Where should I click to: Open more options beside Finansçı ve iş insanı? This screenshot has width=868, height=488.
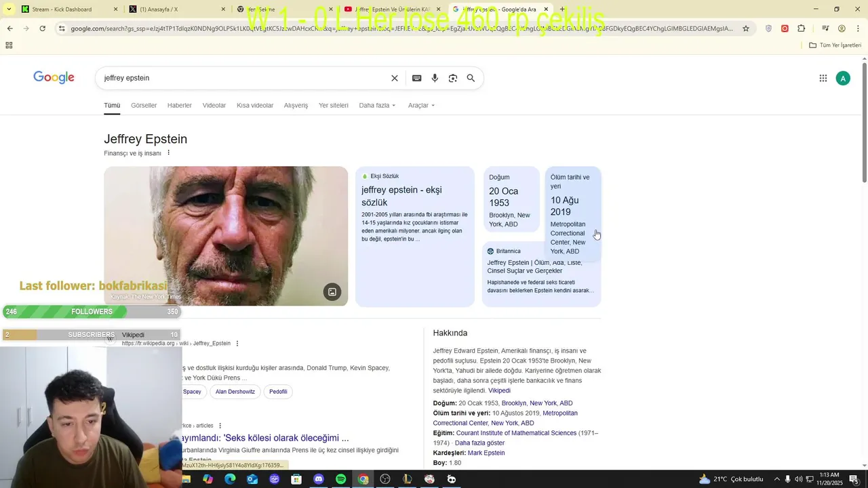[169, 152]
